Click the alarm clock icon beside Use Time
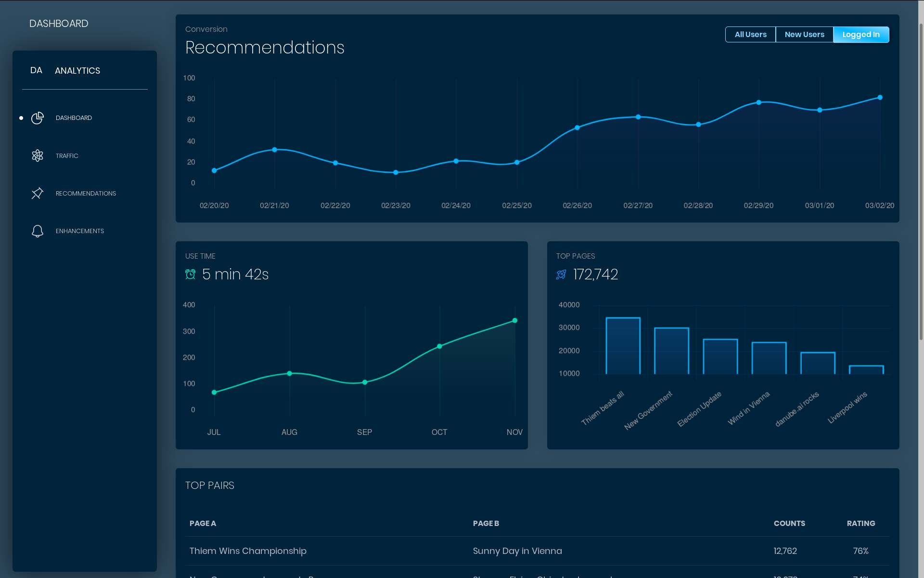924x578 pixels. click(x=191, y=274)
